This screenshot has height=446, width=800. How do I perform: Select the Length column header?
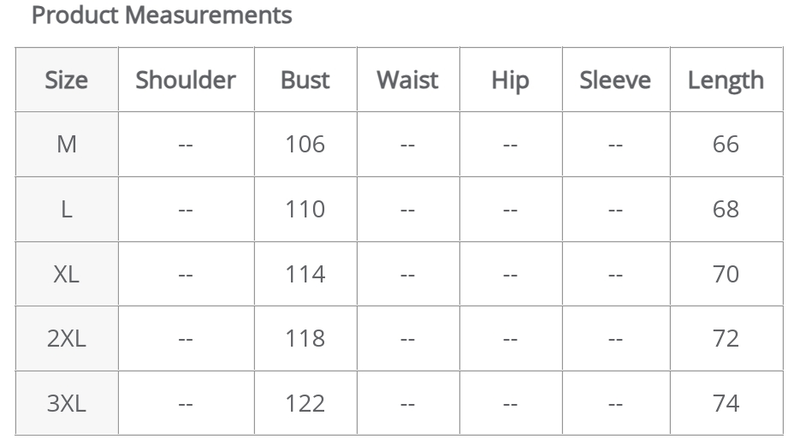tap(725, 80)
